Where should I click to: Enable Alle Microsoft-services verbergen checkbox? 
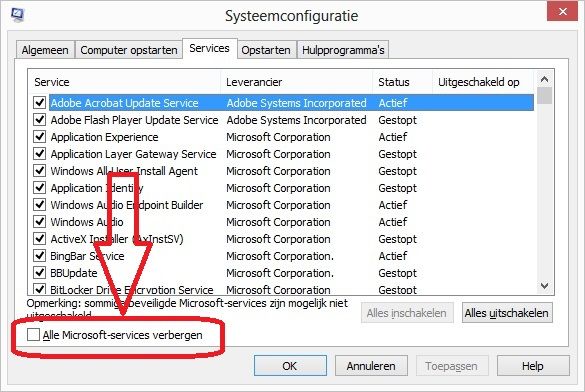34,335
